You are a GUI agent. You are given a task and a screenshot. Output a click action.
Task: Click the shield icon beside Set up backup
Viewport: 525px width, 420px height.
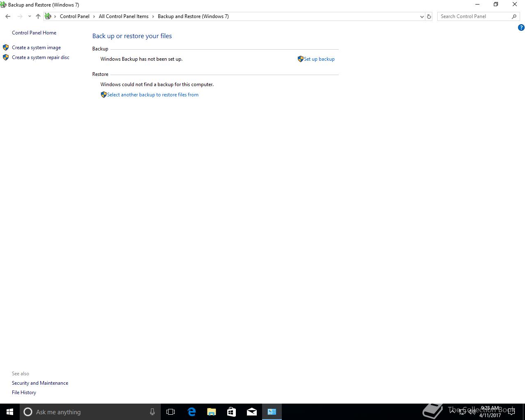[x=301, y=59]
